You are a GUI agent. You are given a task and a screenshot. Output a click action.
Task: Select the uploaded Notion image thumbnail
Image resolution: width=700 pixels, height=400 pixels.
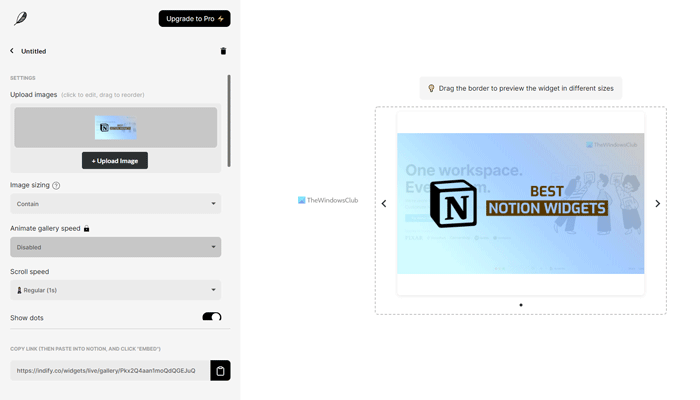(116, 128)
